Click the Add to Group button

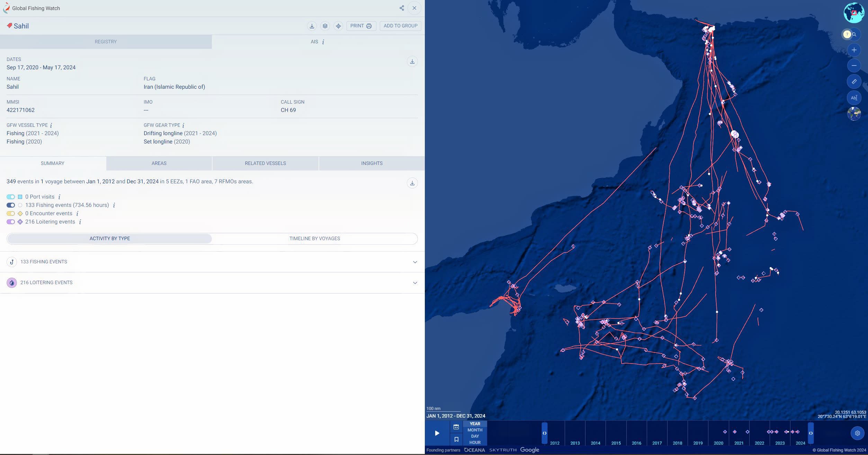tap(400, 26)
